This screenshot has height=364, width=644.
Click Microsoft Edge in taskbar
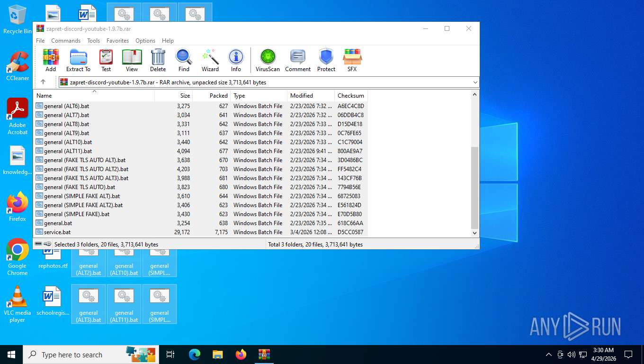pyautogui.click(x=195, y=355)
